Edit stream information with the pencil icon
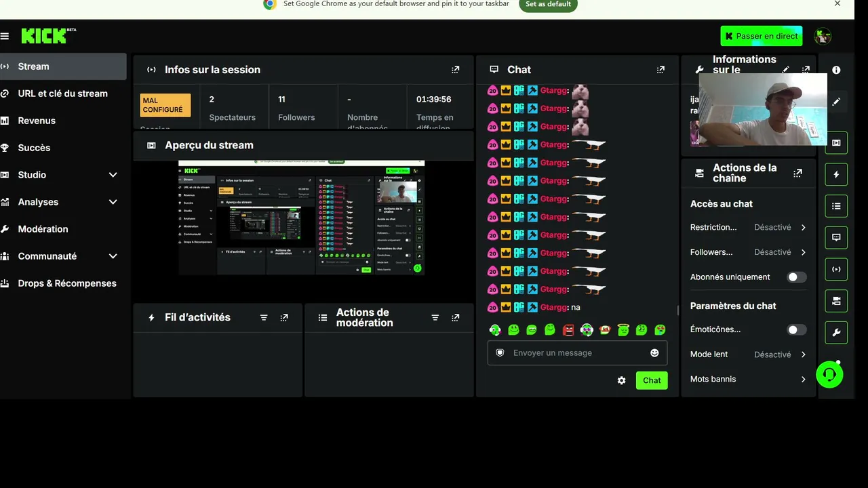 (786, 69)
